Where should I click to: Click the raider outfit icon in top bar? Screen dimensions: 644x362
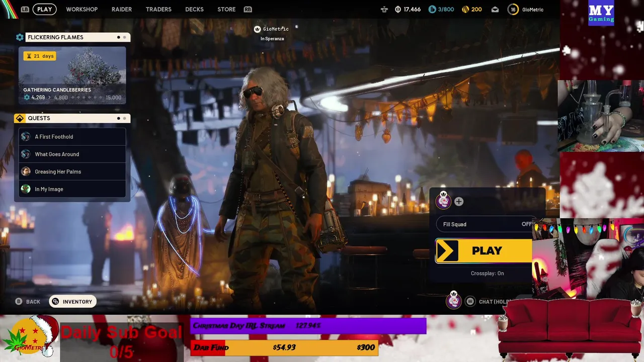point(384,10)
